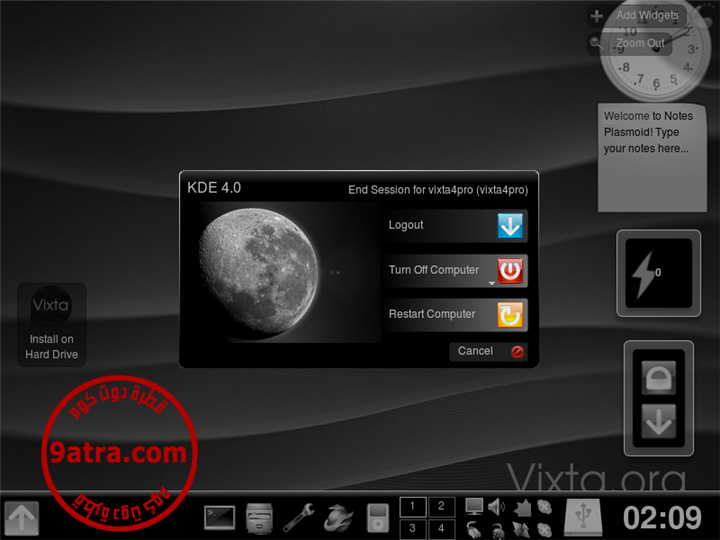This screenshot has width=720, height=540.
Task: Click the speaker volume tray icon
Action: (x=496, y=506)
